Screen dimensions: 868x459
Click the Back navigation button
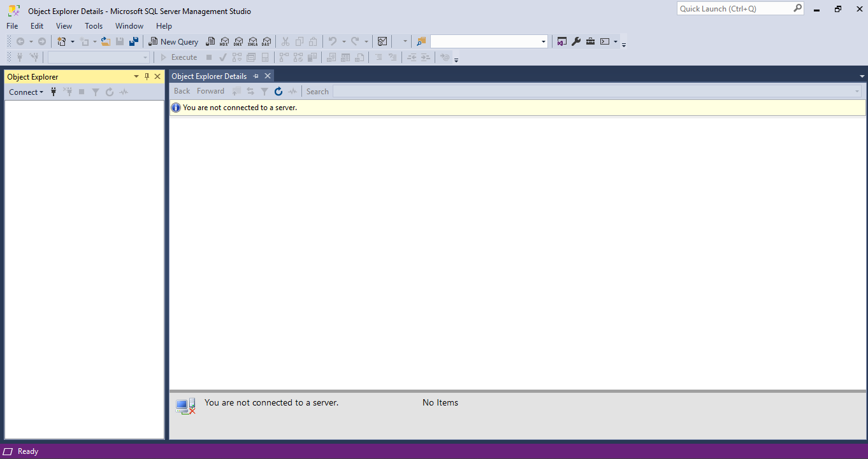182,91
